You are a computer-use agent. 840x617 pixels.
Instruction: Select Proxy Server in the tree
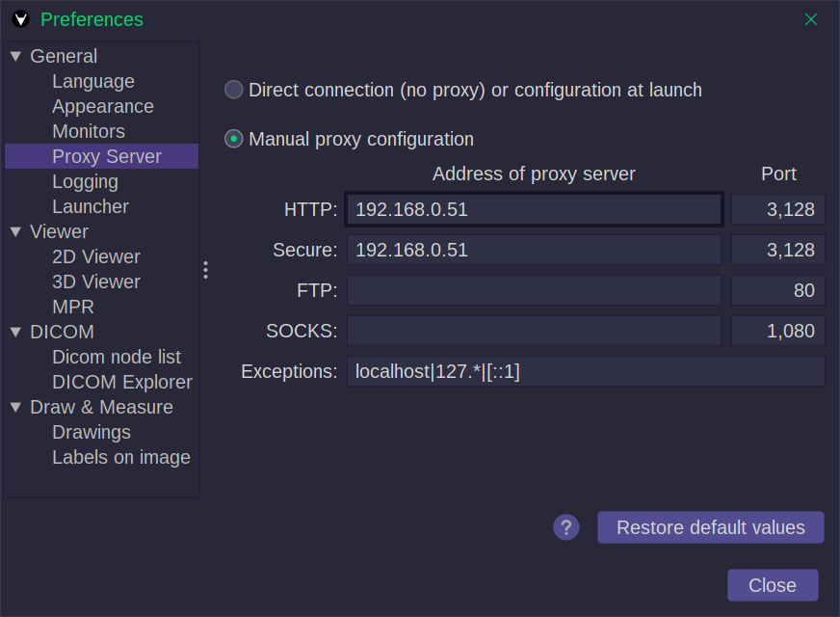click(x=102, y=156)
